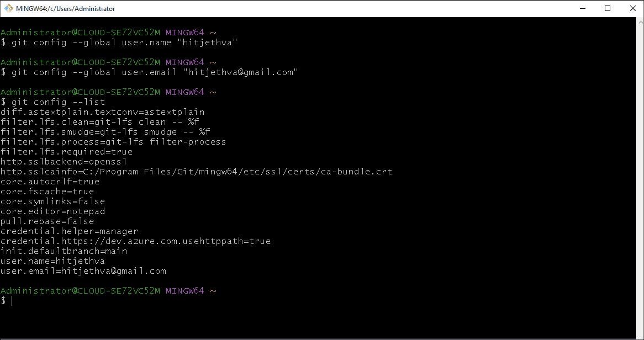Select the init.defaultbranch=main entry
The height and width of the screenshot is (340, 644).
point(64,251)
